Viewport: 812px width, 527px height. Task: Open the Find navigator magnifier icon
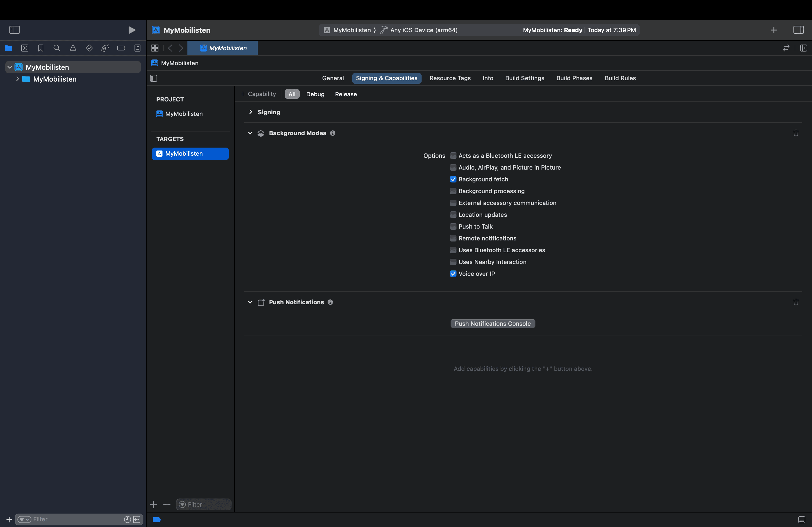pyautogui.click(x=57, y=48)
